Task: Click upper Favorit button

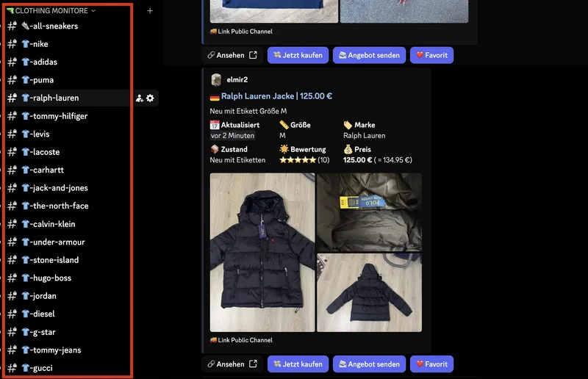Action: [x=431, y=55]
